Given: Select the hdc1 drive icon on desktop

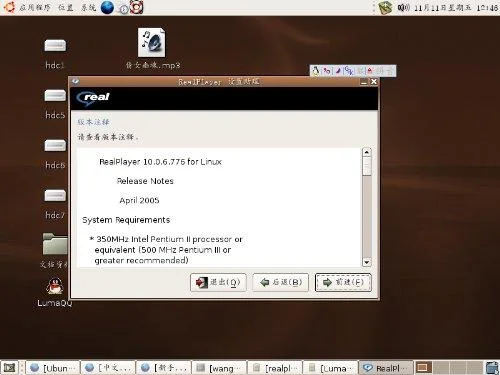Looking at the screenshot, I should pos(55,46).
